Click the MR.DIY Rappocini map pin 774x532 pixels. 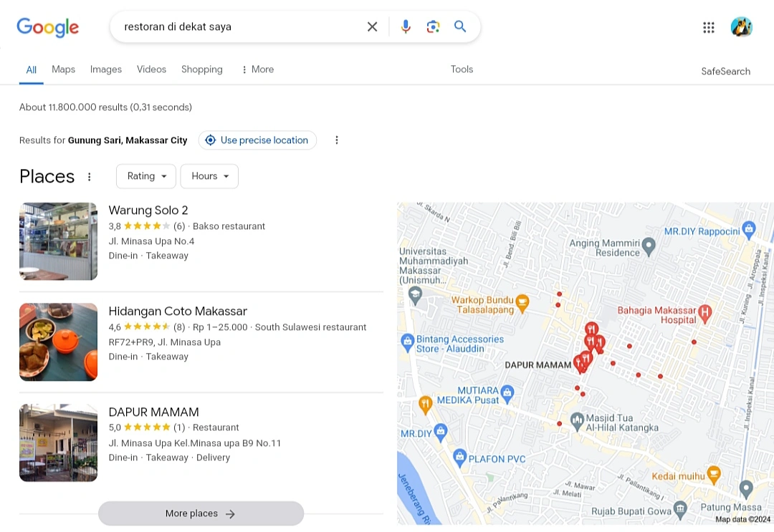pyautogui.click(x=749, y=230)
